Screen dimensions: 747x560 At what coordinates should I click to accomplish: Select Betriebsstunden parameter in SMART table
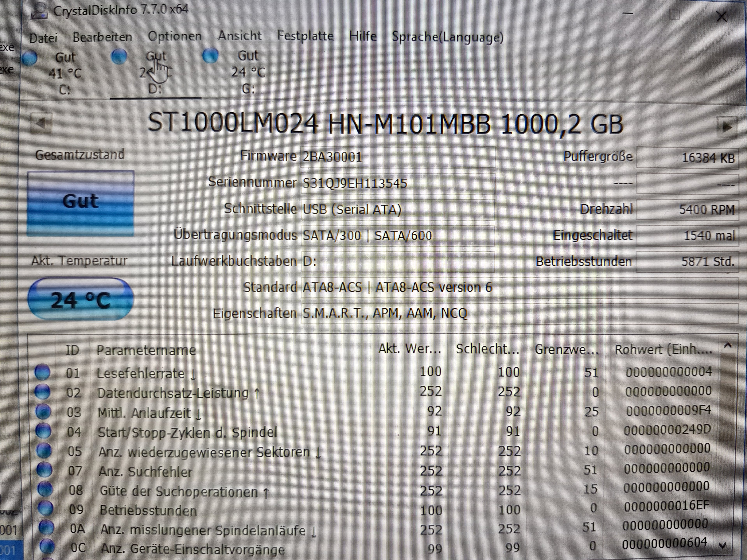pyautogui.click(x=149, y=510)
